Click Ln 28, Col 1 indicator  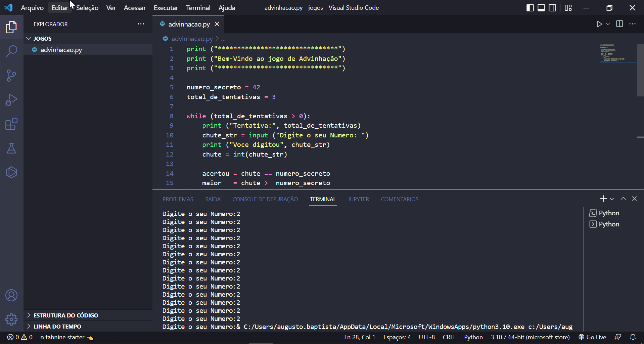click(360, 337)
